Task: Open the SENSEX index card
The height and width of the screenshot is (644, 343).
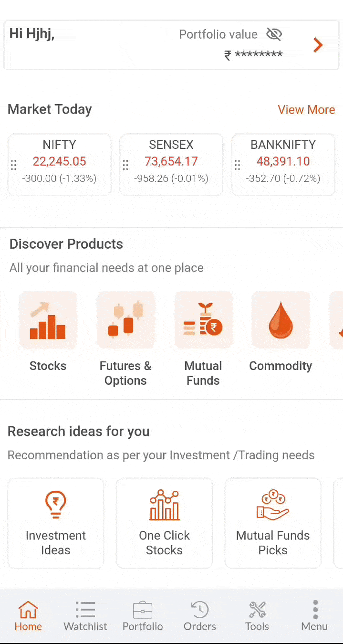Action: 171,162
